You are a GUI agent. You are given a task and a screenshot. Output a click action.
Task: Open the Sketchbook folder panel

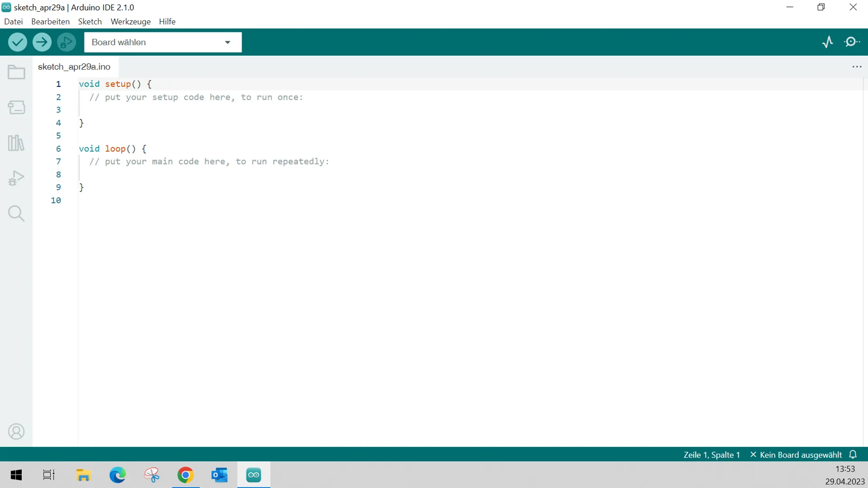16,72
